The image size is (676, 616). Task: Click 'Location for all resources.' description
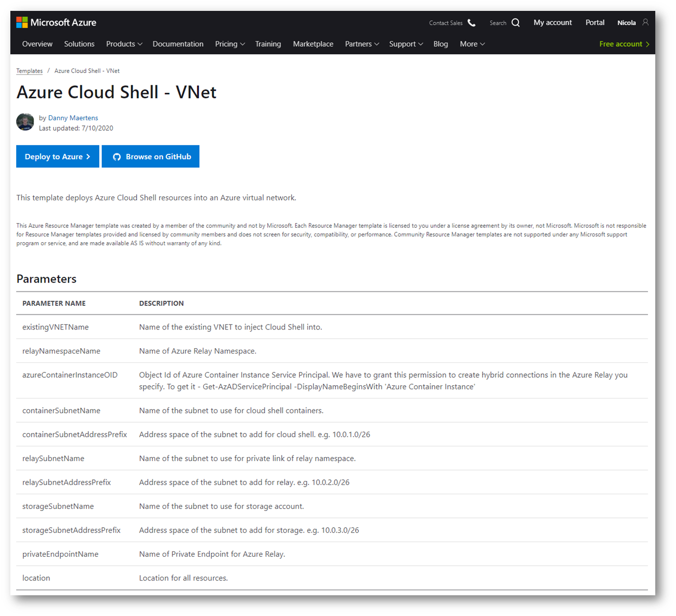[184, 578]
